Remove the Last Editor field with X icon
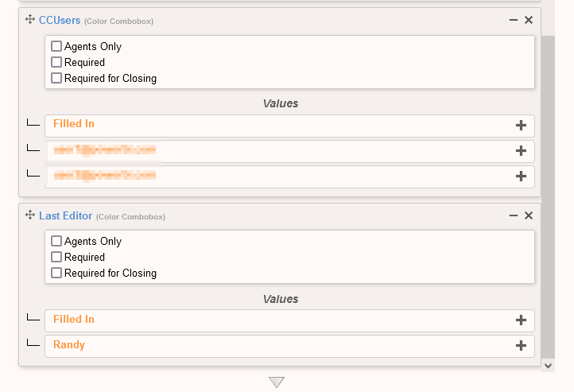The width and height of the screenshot is (574, 392). click(x=529, y=215)
